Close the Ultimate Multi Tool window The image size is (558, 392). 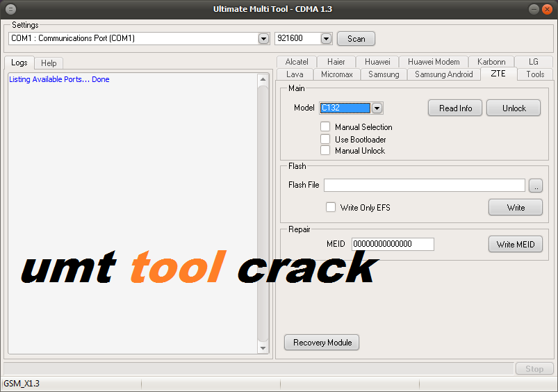click(x=547, y=9)
